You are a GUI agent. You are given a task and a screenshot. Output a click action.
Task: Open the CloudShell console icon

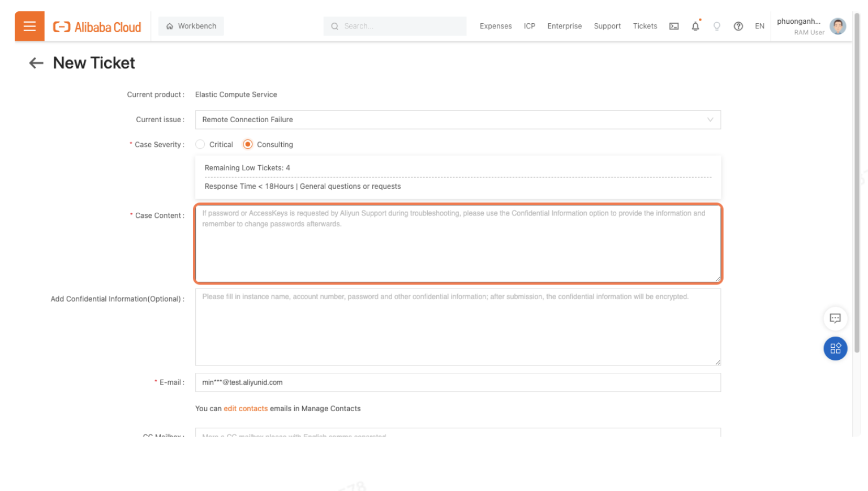coord(673,26)
